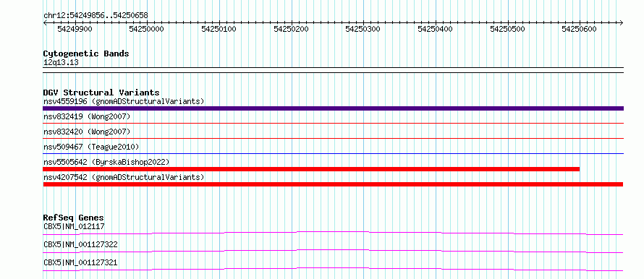644x279 pixels.
Task: Select the CBX5|NM_001127322 transcript label
Action: pyautogui.click(x=80, y=244)
